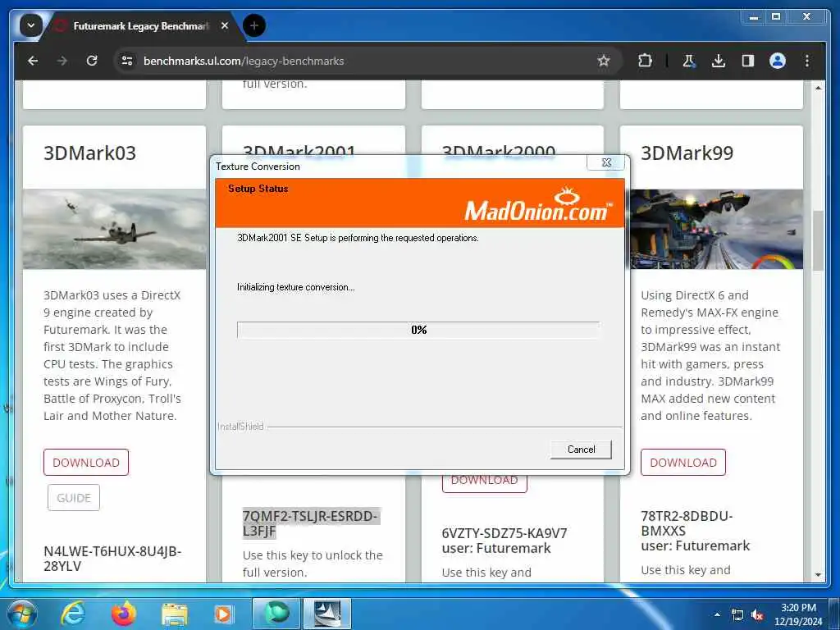Image resolution: width=840 pixels, height=630 pixels.
Task: View site information icon in address bar
Action: pyautogui.click(x=127, y=61)
